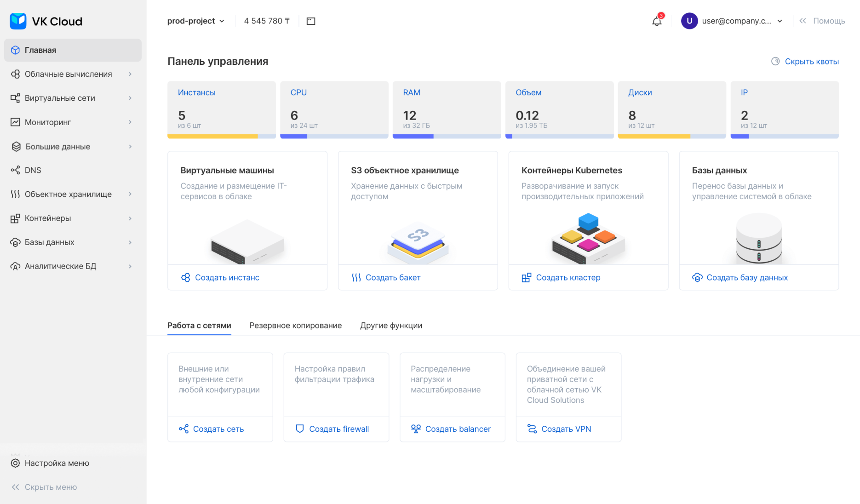Screen dimensions: 860x504
Task: Click Создать VPN link
Action: (566, 429)
